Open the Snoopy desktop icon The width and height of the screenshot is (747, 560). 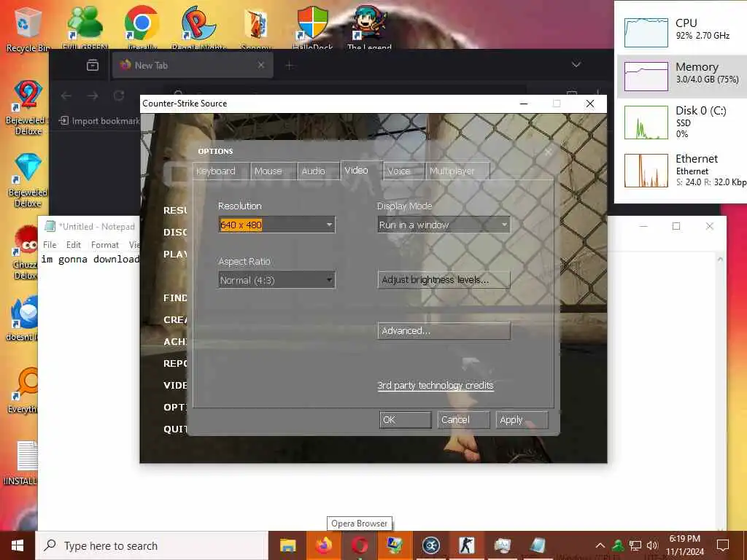pyautogui.click(x=256, y=28)
